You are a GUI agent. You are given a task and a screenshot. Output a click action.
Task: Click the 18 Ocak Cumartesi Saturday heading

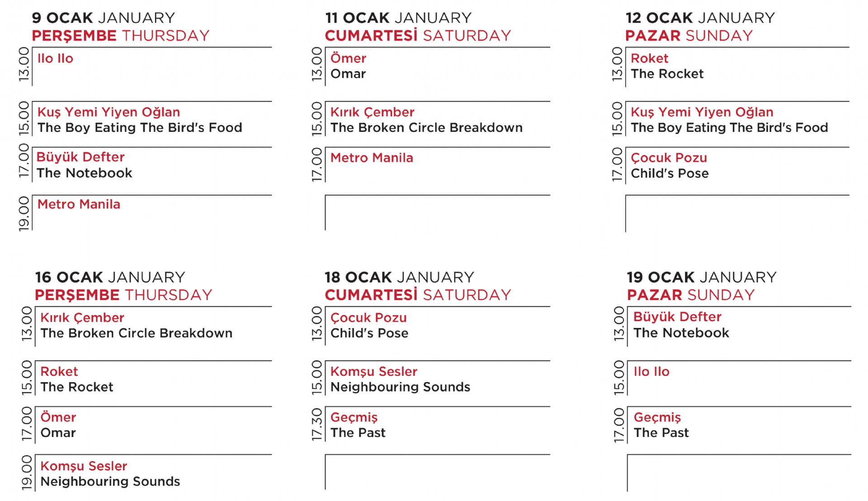point(418,286)
